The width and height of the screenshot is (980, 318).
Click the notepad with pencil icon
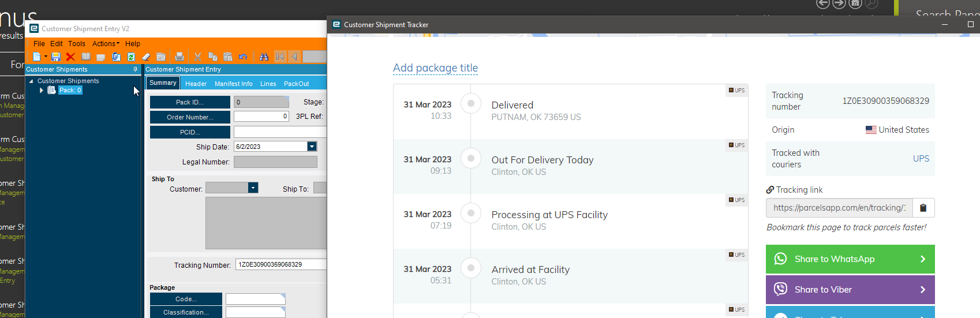click(x=161, y=57)
